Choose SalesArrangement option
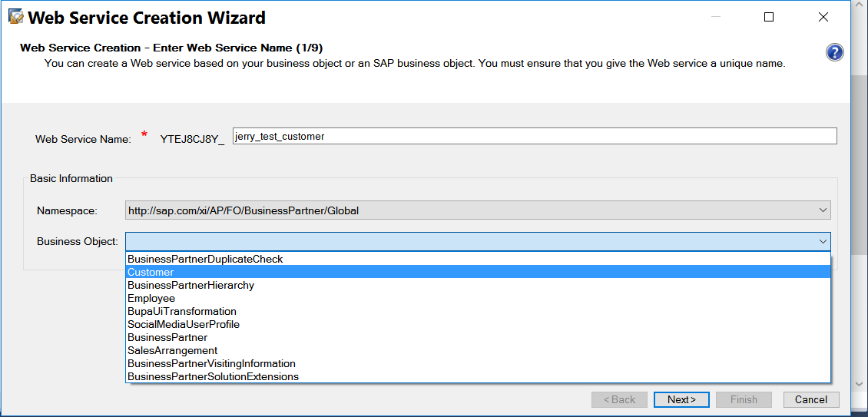868x417 pixels. pos(479,350)
